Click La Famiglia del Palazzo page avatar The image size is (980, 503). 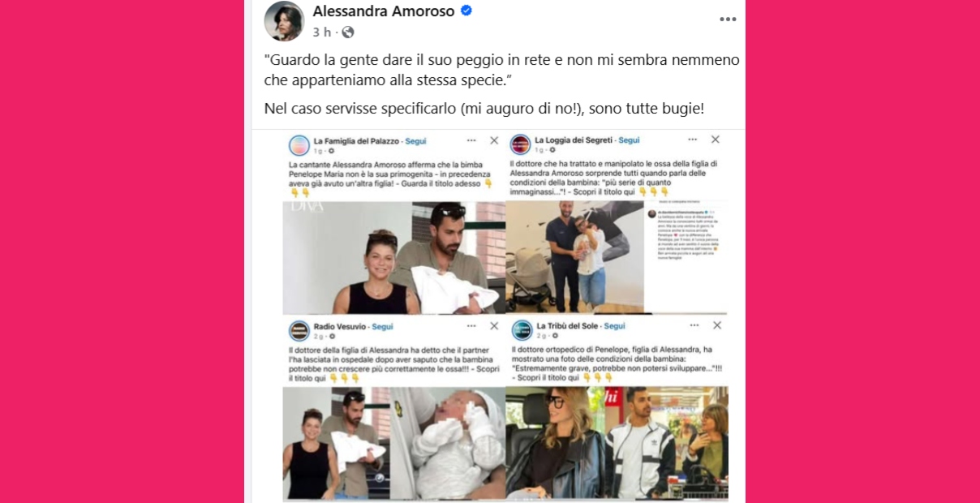pyautogui.click(x=299, y=145)
